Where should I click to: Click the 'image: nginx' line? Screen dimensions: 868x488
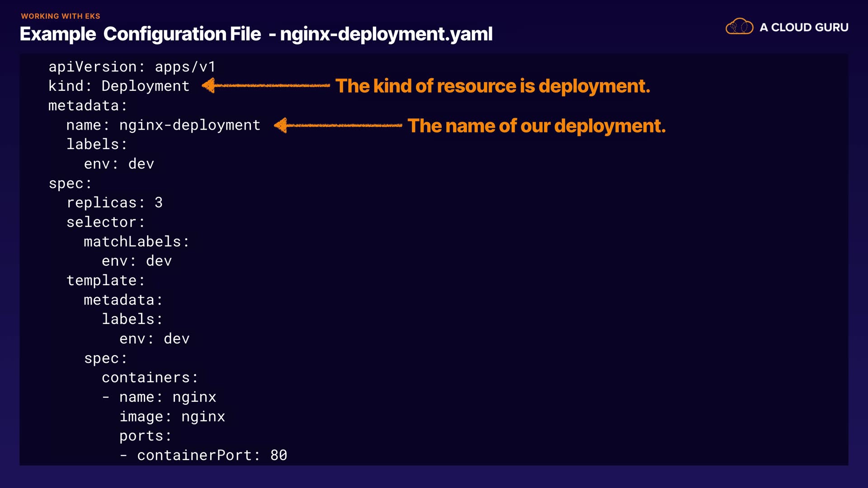(172, 417)
